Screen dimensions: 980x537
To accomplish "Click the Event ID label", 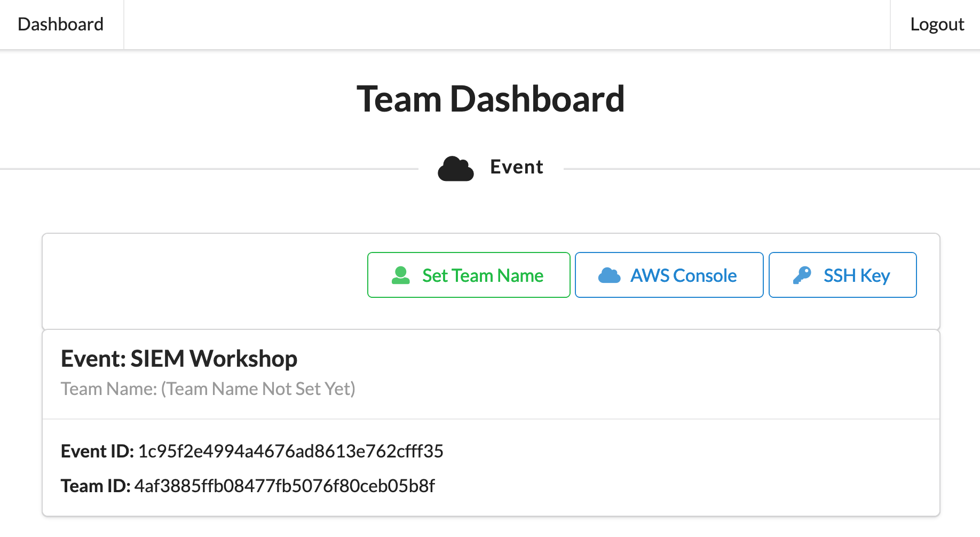I will click(x=97, y=452).
